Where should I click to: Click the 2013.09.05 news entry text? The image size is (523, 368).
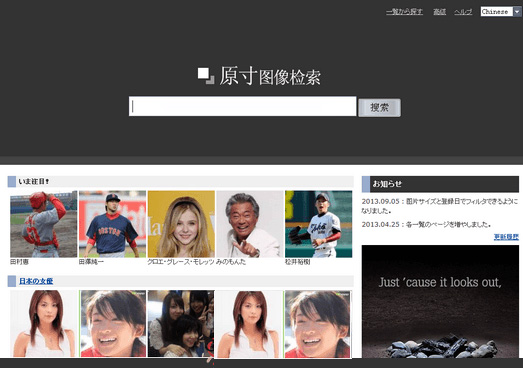(440, 206)
